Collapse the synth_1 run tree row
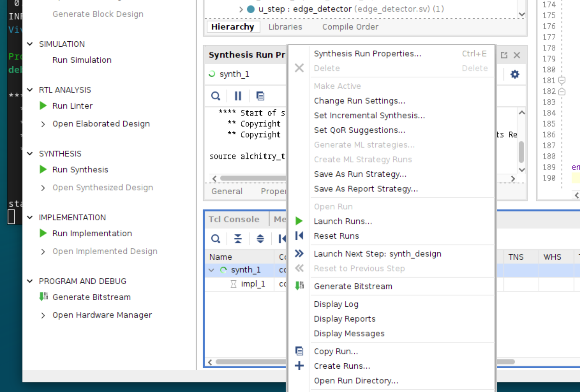Viewport: 580px width, 392px height. [x=211, y=270]
